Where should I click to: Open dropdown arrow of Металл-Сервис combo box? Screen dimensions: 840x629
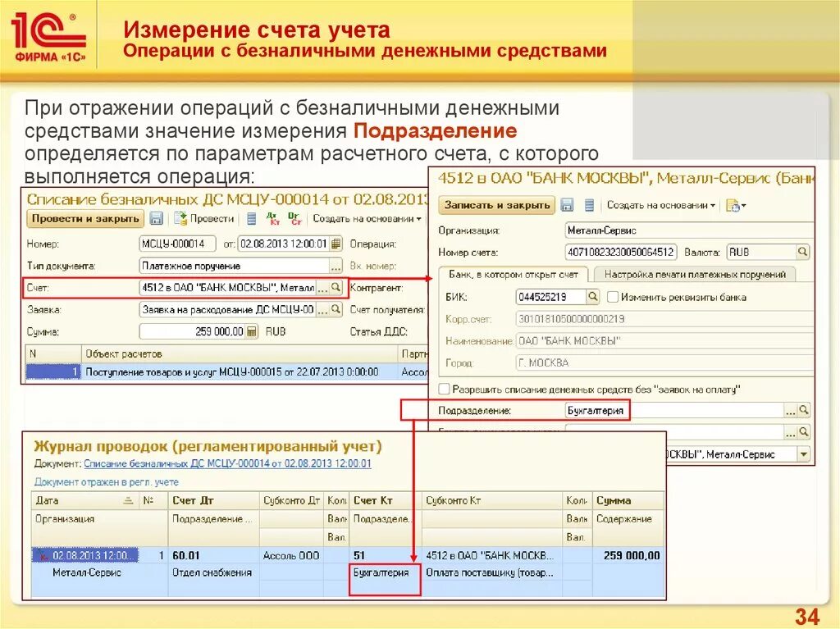coord(804,454)
